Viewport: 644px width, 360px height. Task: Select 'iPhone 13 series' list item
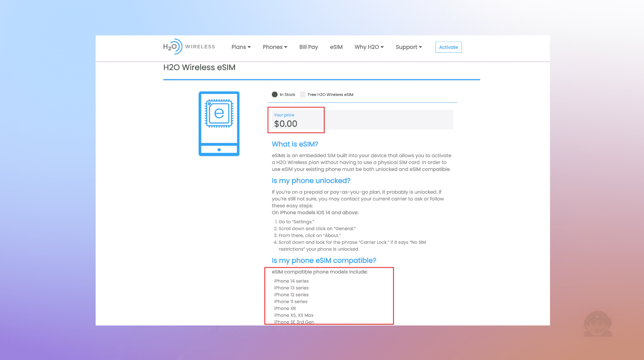click(x=291, y=288)
